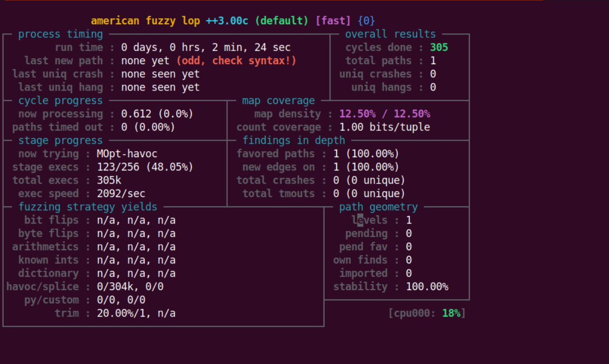Click the "[fast]" schedule label in title
Viewport: 609px width, 364px height.
(x=333, y=21)
